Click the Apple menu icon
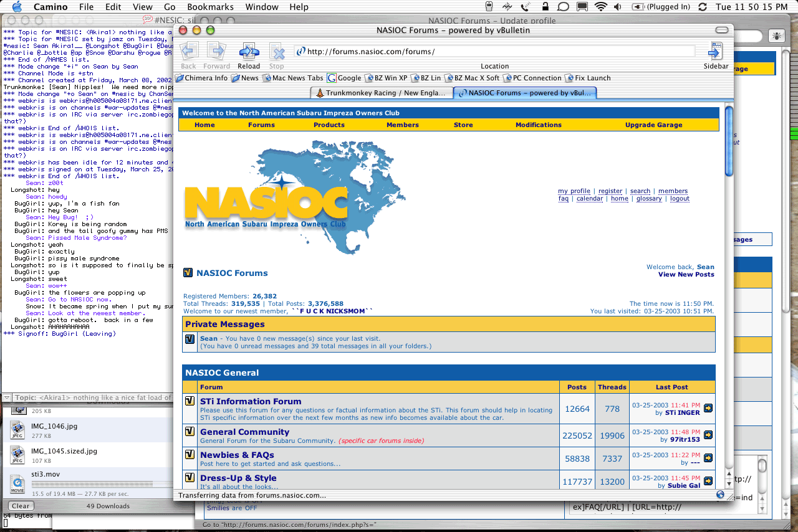Viewport: 798px width, 532px height. coord(16,7)
